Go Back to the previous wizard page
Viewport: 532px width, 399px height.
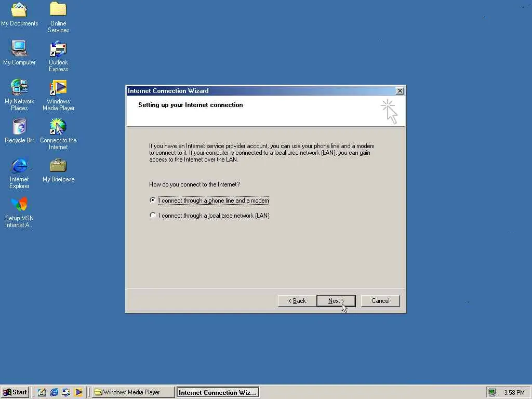(x=297, y=301)
